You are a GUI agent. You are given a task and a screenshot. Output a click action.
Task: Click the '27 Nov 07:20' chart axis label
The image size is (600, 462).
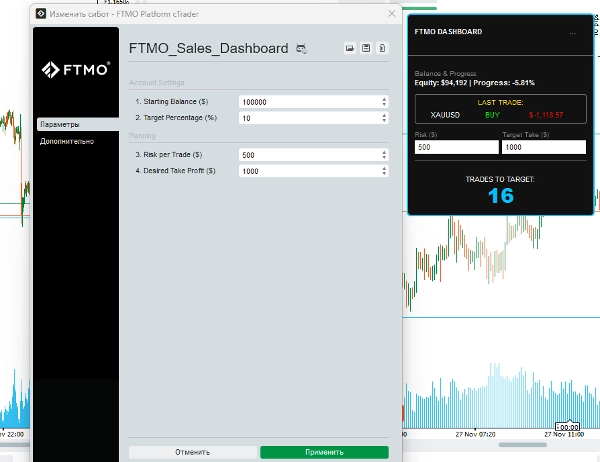point(475,434)
